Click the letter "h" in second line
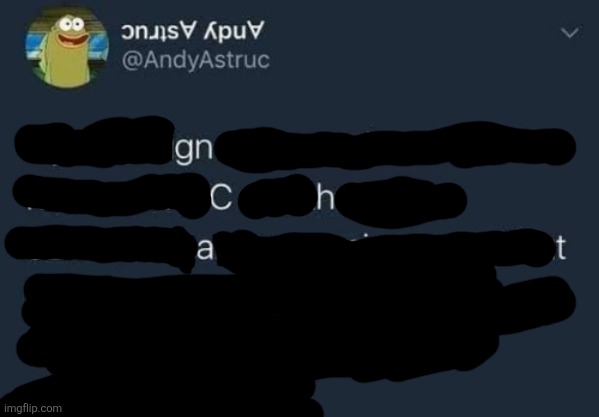The width and height of the screenshot is (599, 417). click(x=325, y=199)
